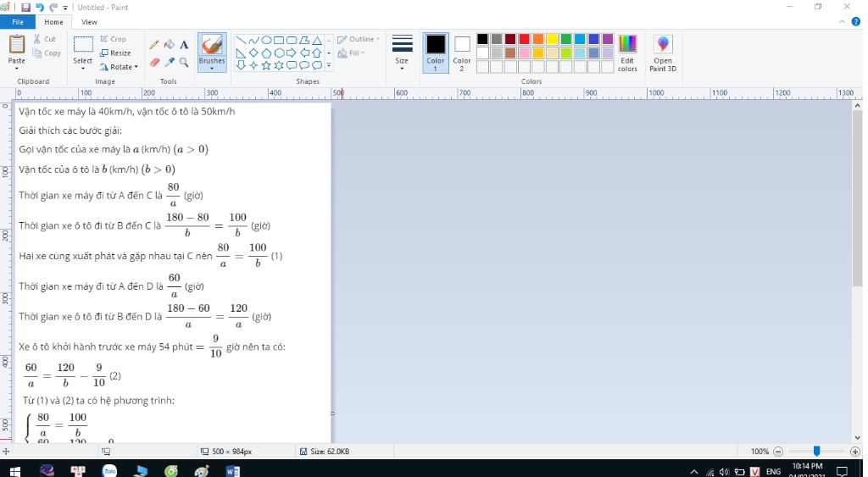Open Customize Quick Access Toolbar dropdown
This screenshot has height=477, width=868.
pos(65,8)
